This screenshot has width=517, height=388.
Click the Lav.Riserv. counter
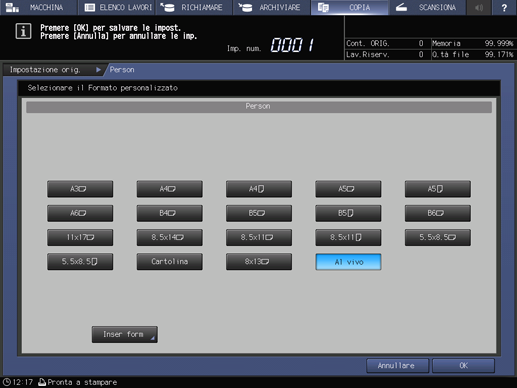click(385, 55)
